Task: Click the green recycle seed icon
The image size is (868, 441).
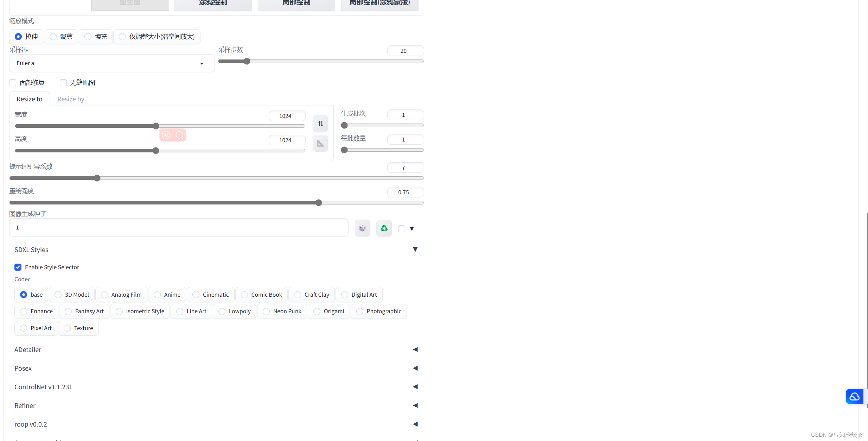Action: point(384,228)
